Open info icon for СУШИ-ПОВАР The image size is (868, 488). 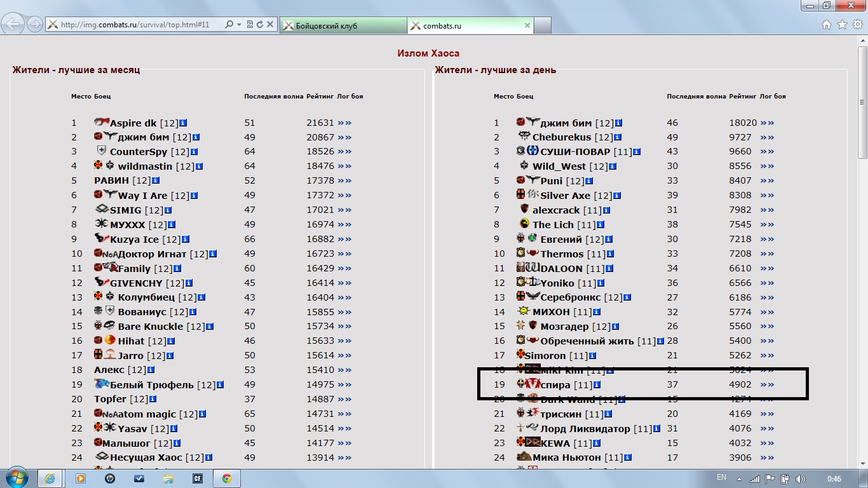tap(637, 152)
